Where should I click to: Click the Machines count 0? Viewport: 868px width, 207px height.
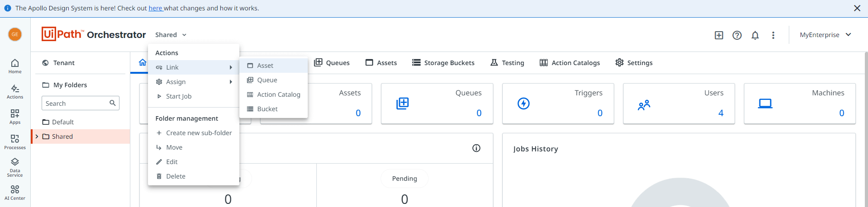click(x=842, y=113)
